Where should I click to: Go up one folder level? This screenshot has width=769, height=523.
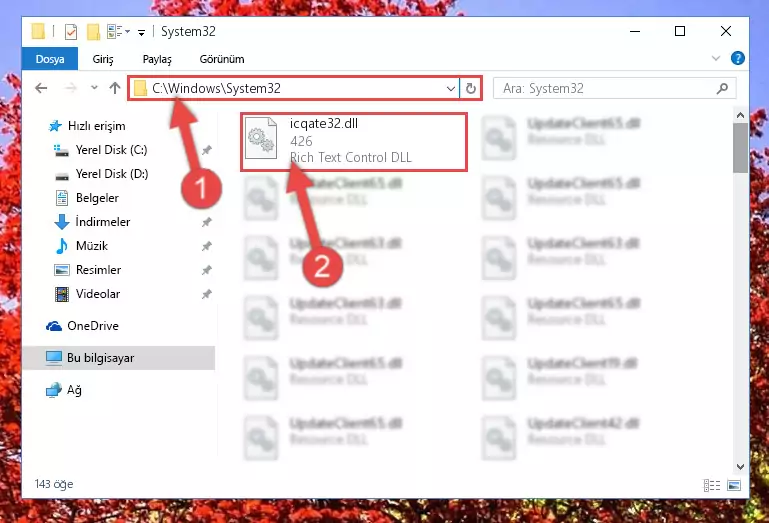click(115, 88)
